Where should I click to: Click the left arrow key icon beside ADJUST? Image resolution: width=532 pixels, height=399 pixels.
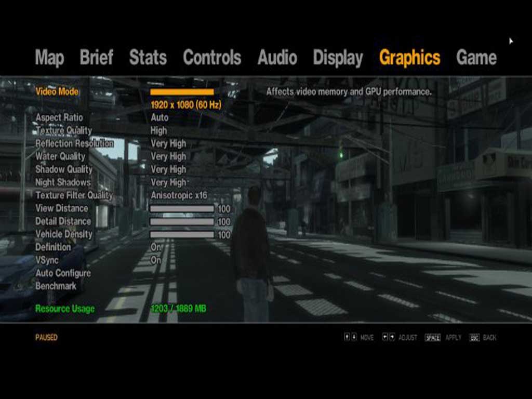[x=385, y=337]
